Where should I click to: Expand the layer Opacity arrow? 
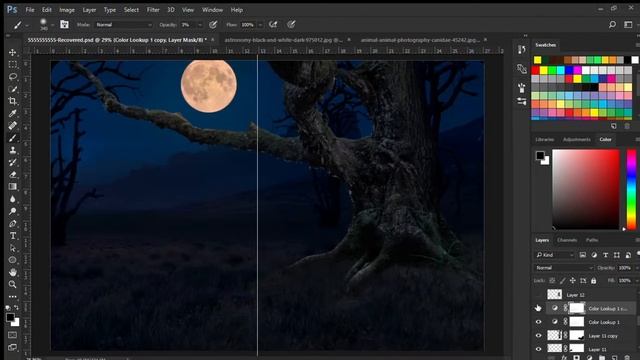click(x=637, y=268)
